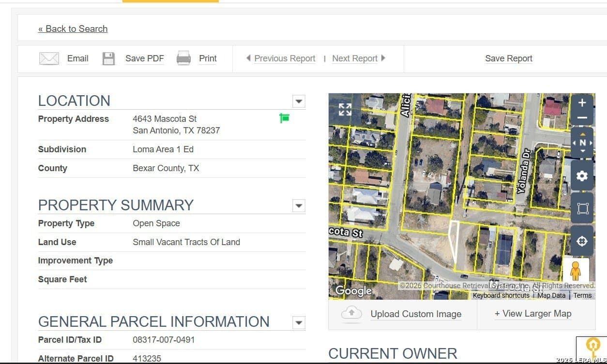Screen dimensions: 607x364
Task: Zoom out using the minus icon
Action: point(582,117)
